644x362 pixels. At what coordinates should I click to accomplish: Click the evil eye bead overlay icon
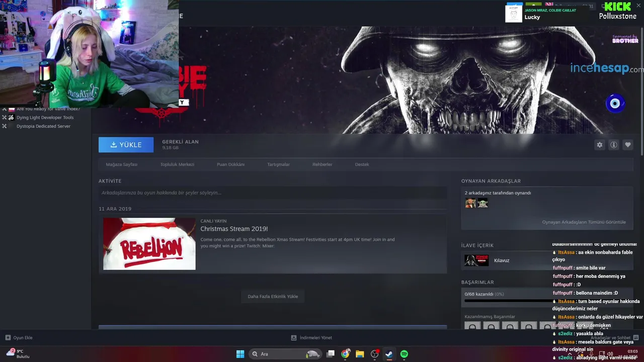tap(615, 104)
